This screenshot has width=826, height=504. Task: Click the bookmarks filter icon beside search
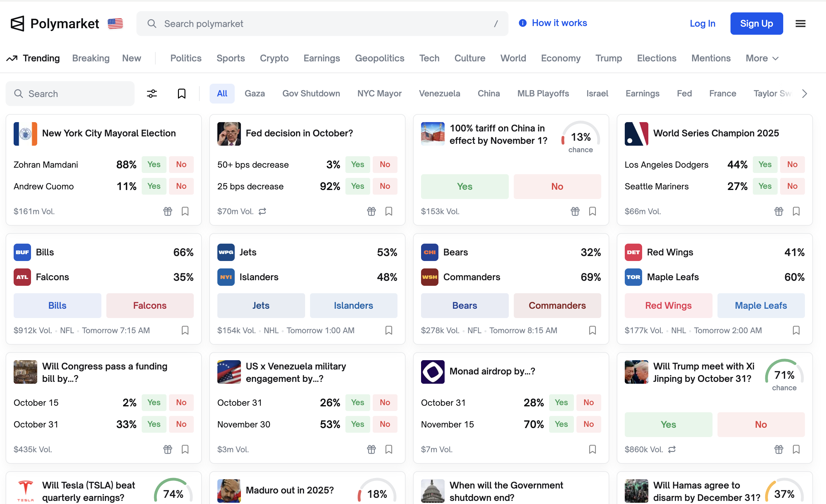tap(181, 94)
